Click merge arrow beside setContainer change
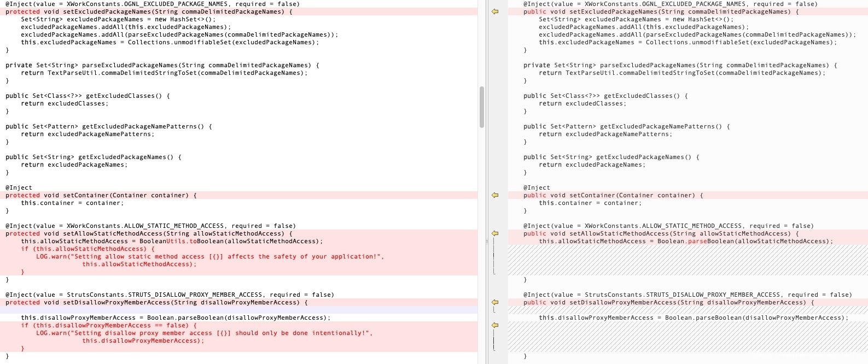Image resolution: width=868 pixels, height=364 pixels. [495, 195]
